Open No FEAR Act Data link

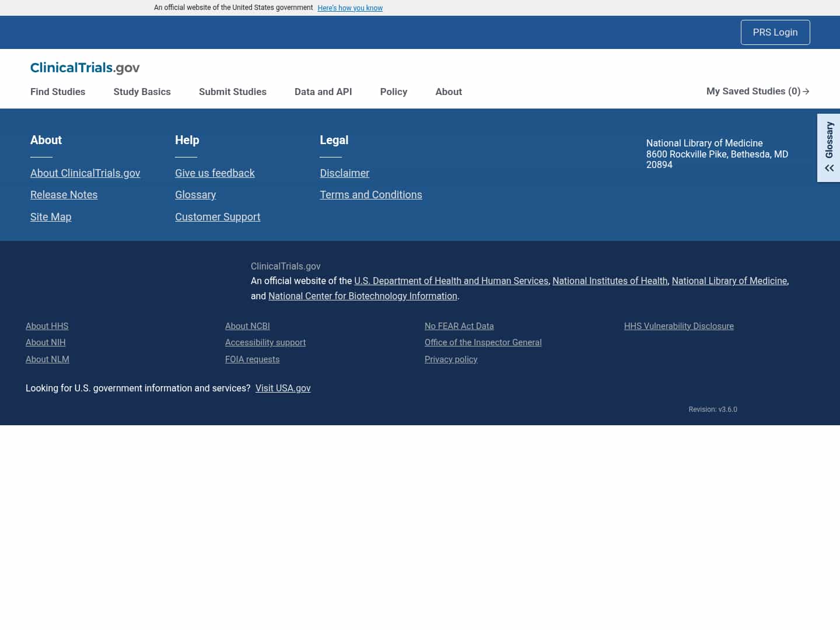pos(459,326)
